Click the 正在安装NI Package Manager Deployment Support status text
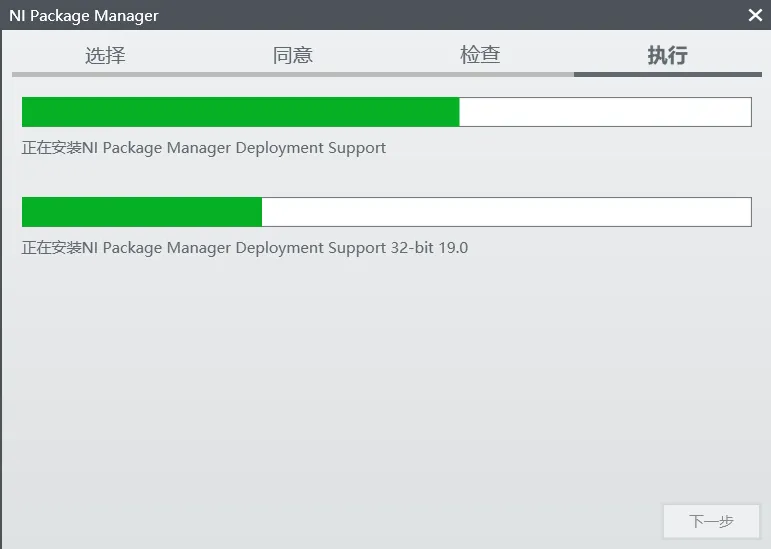This screenshot has height=549, width=771. point(204,148)
